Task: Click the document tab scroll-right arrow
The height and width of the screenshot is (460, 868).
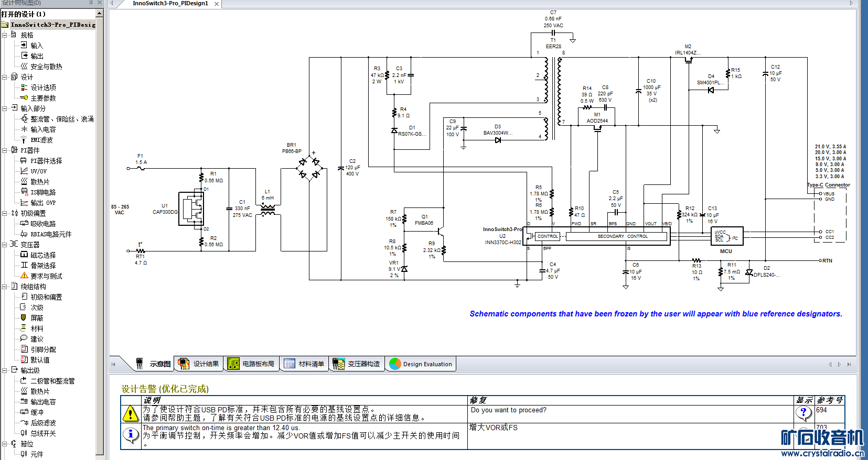Action: (851, 3)
